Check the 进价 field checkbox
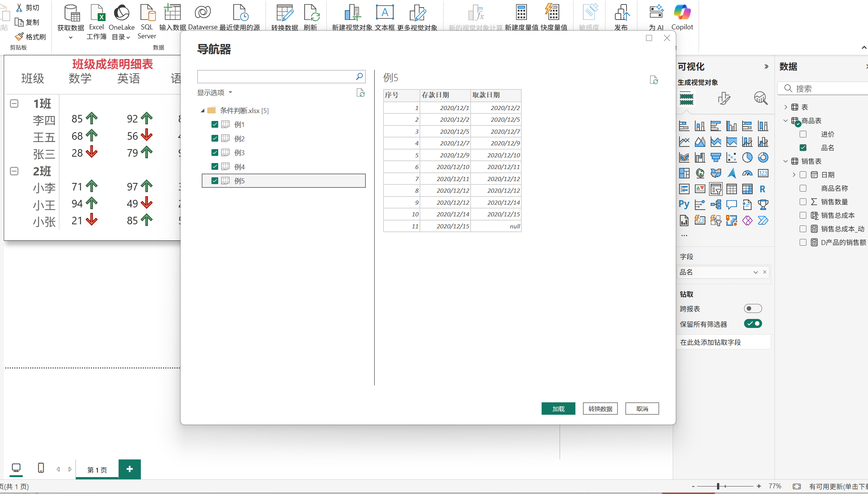The height and width of the screenshot is (494, 868). (x=803, y=134)
